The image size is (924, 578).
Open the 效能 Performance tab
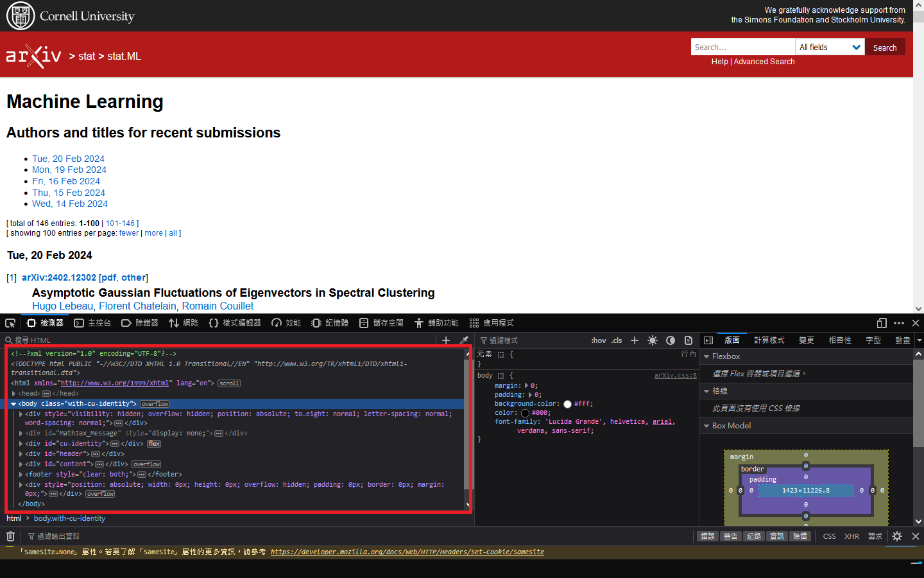coord(286,323)
